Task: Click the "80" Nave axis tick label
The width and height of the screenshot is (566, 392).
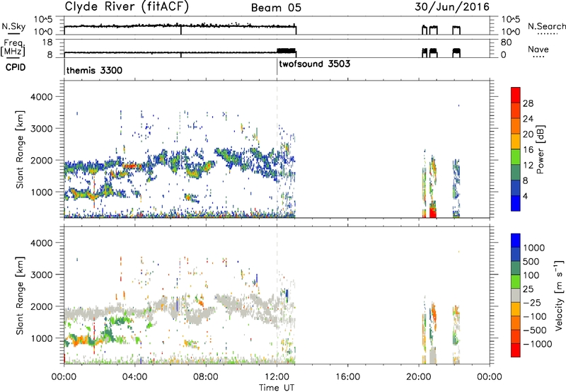Action: point(506,42)
